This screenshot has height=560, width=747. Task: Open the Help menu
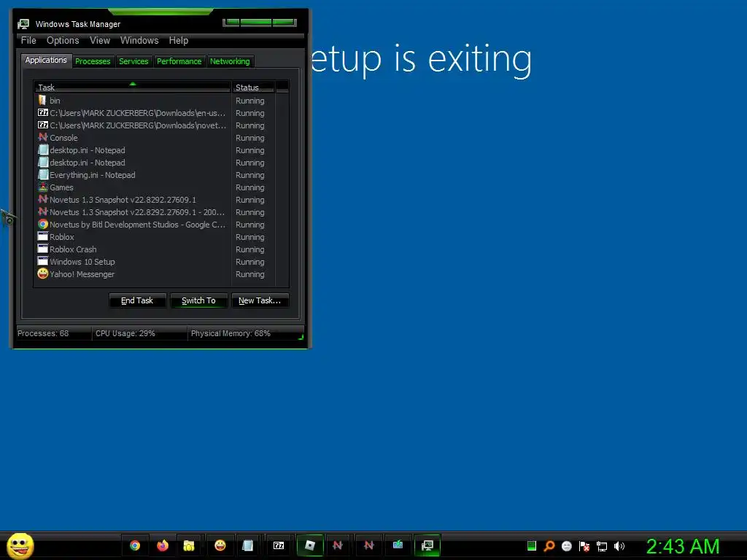pos(179,41)
